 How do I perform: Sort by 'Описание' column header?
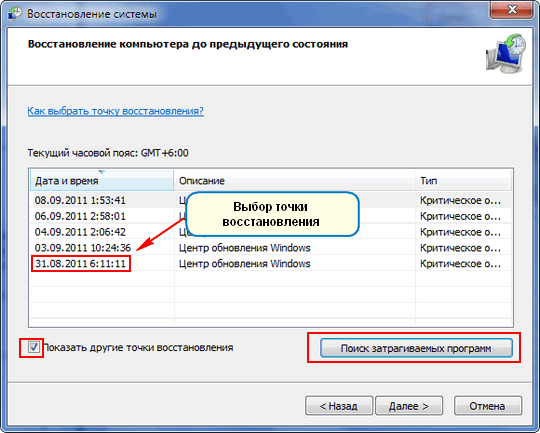pyautogui.click(x=294, y=181)
